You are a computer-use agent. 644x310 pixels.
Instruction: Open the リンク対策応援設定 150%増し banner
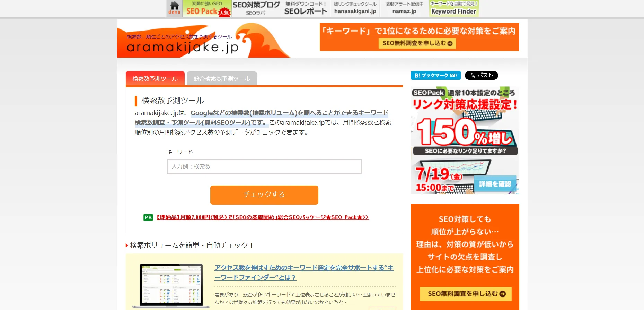pyautogui.click(x=465, y=140)
